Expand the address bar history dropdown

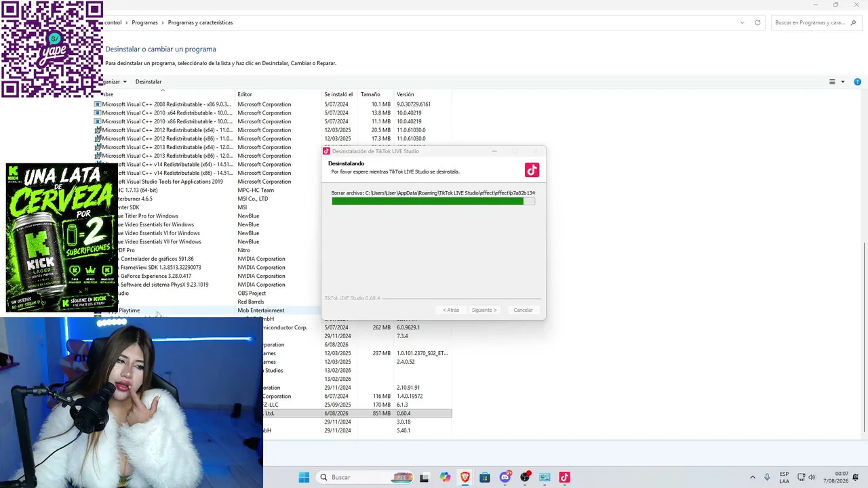pos(742,22)
